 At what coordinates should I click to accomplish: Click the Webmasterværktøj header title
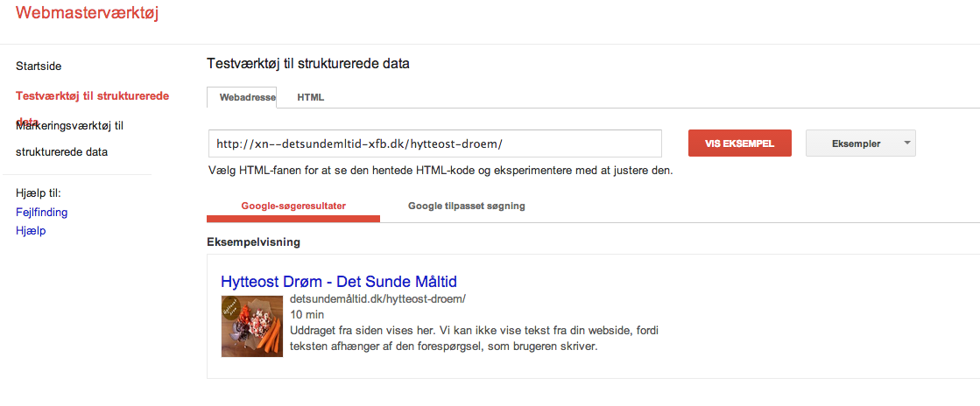(87, 14)
